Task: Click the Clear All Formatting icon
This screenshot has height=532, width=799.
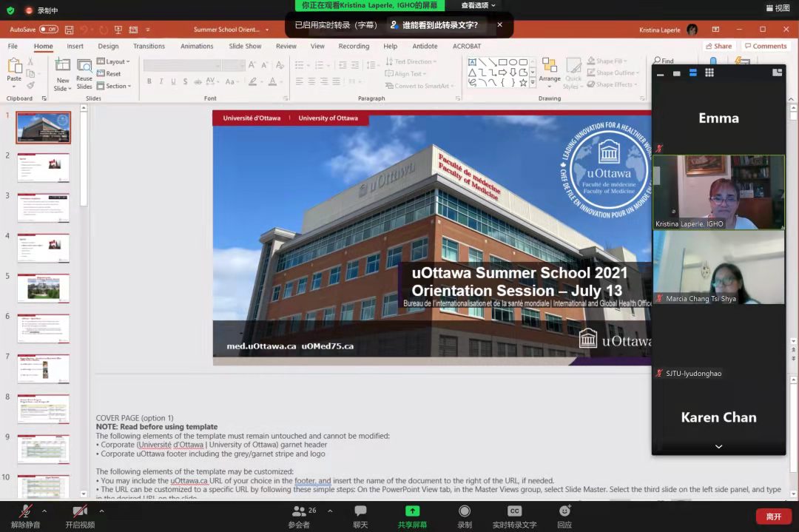Action: click(280, 64)
